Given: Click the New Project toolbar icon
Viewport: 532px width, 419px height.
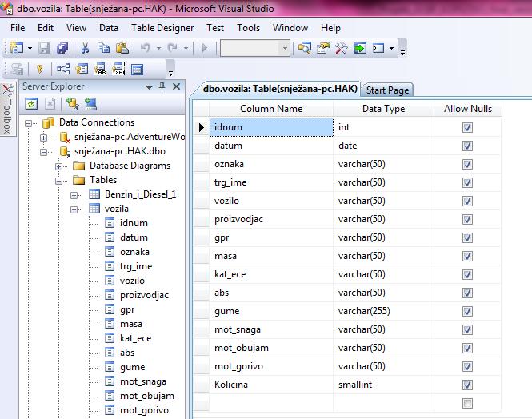Looking at the screenshot, I should tap(16, 48).
